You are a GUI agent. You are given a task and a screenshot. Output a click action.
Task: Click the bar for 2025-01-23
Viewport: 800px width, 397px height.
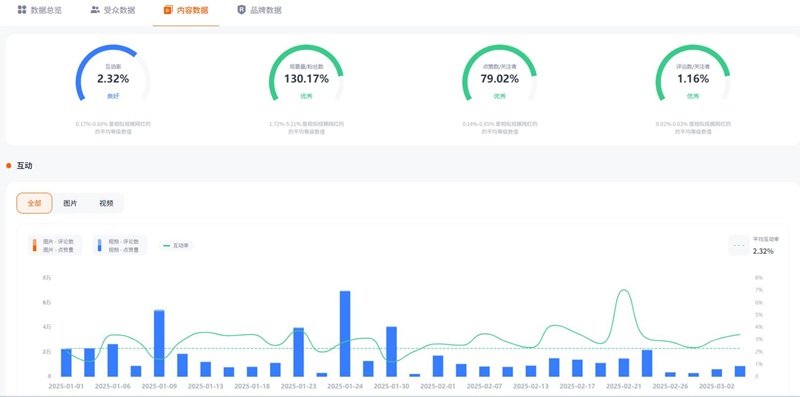298,352
